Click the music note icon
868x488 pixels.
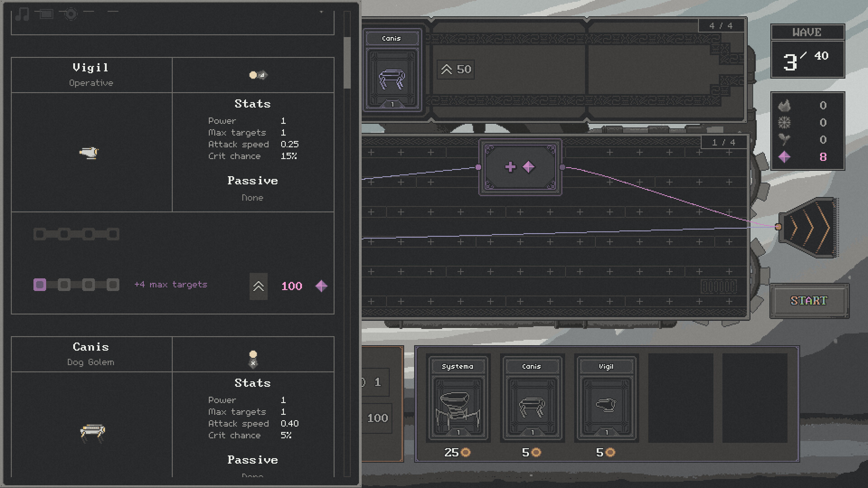pos(22,14)
